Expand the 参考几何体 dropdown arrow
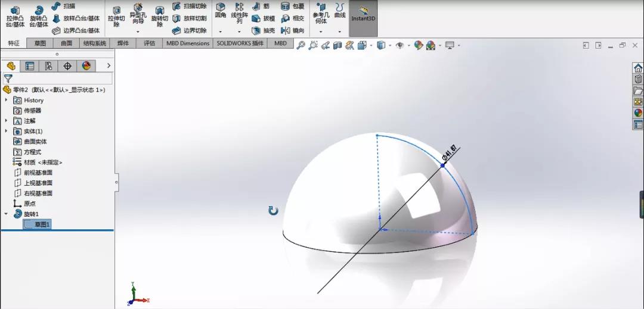 click(x=321, y=32)
